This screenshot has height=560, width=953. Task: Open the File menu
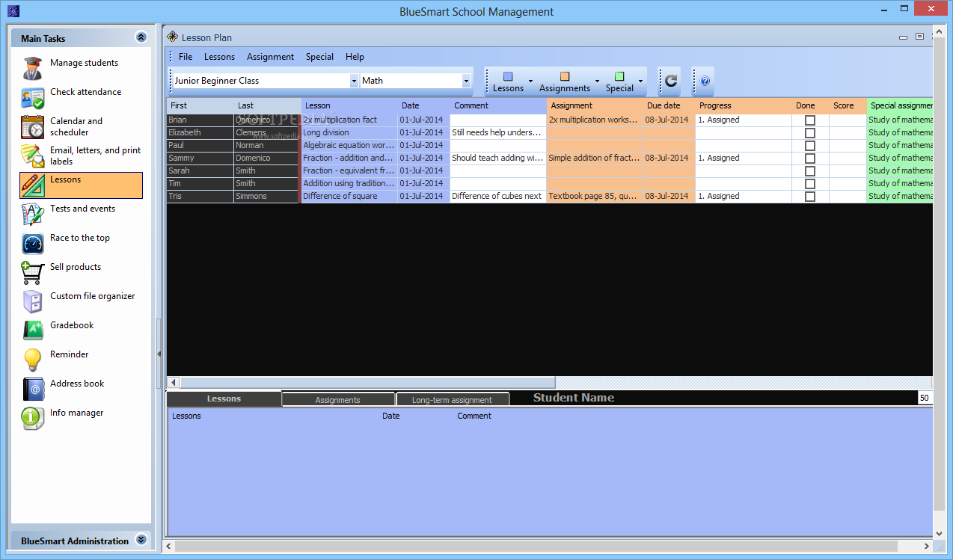186,57
